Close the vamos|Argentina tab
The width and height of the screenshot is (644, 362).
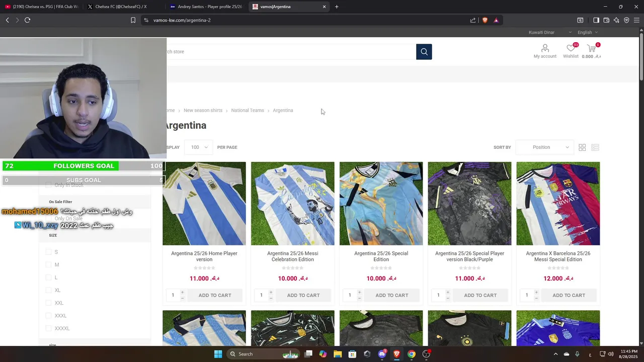[324, 7]
